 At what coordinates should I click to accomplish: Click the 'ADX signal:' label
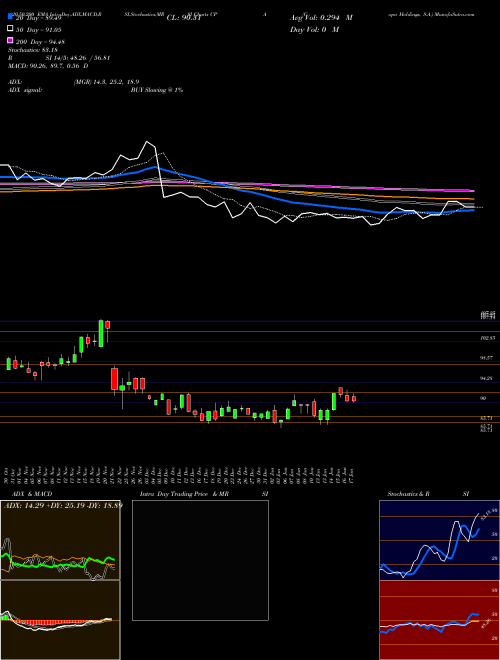(24, 90)
